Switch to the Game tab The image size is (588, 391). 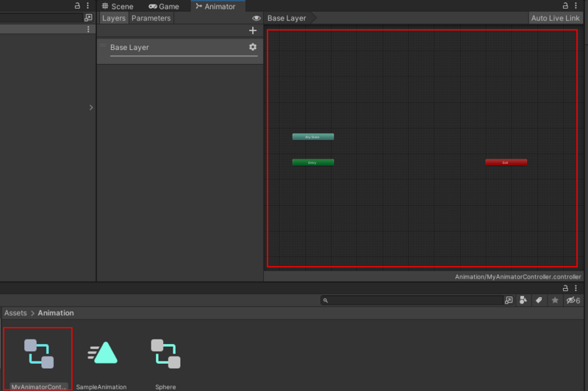164,7
